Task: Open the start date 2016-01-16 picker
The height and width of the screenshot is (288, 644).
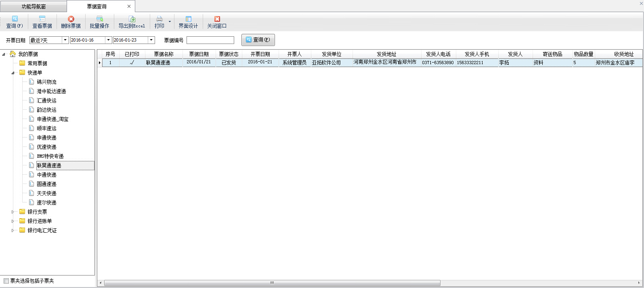Action: click(108, 40)
